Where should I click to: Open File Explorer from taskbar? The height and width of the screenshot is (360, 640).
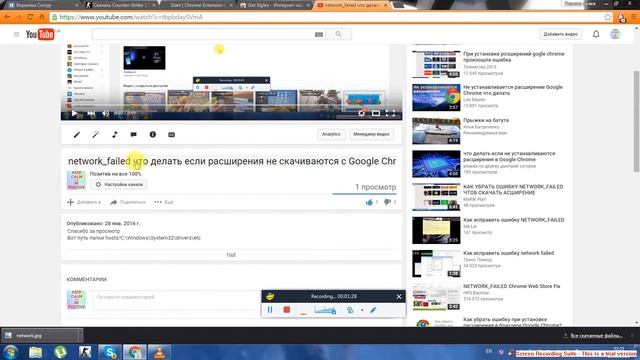[36, 352]
